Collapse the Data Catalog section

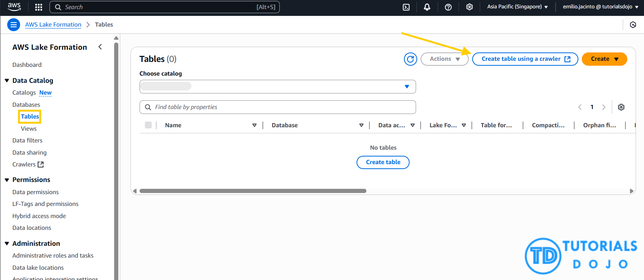point(7,81)
